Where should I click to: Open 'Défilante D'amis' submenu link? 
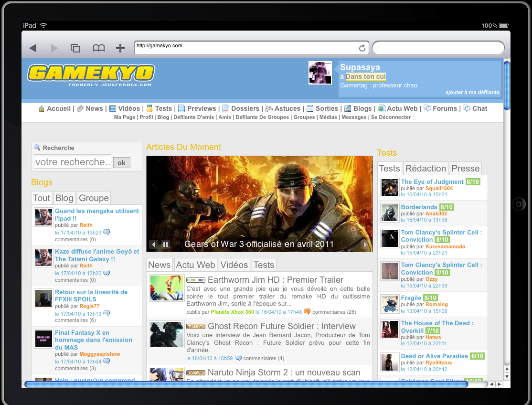(194, 117)
